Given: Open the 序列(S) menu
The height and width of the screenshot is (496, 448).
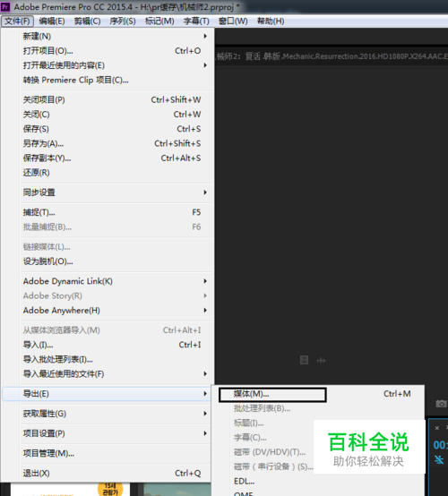Looking at the screenshot, I should click(123, 21).
